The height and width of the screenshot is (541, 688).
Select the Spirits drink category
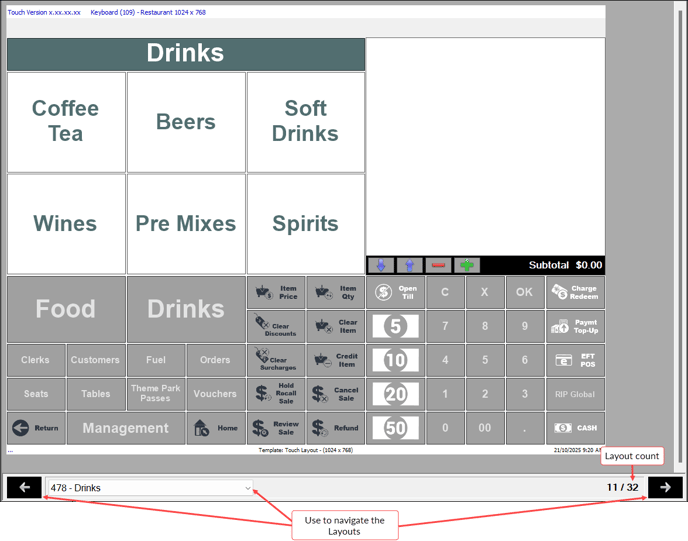[305, 224]
